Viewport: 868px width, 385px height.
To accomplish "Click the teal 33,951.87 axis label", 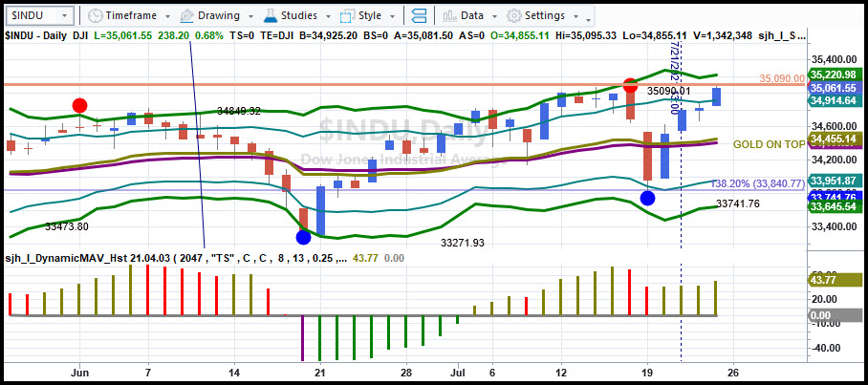I will coord(834,181).
